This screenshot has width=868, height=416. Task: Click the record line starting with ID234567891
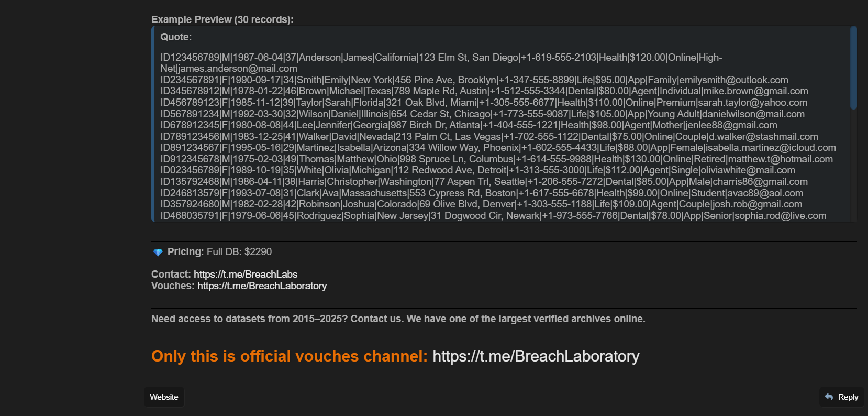[474, 80]
